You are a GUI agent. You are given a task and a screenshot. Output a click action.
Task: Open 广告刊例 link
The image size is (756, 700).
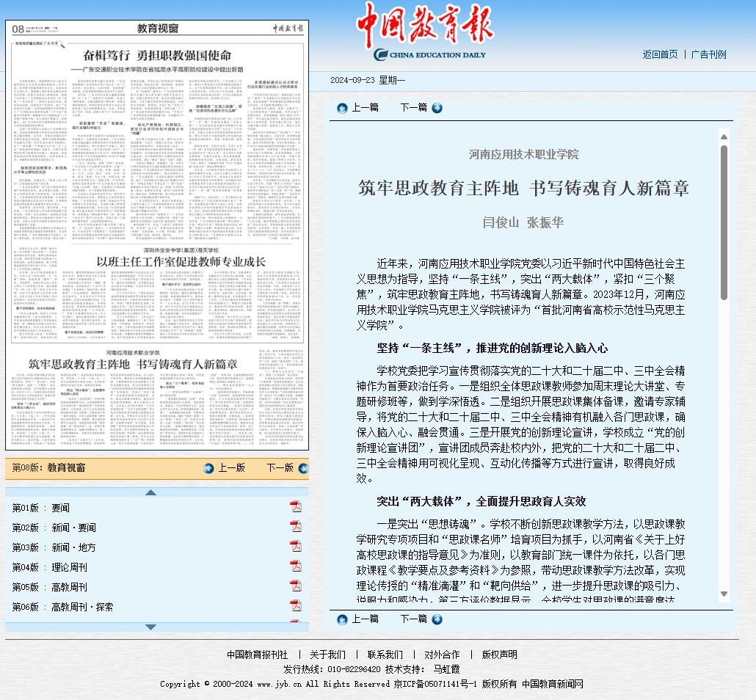coord(708,54)
